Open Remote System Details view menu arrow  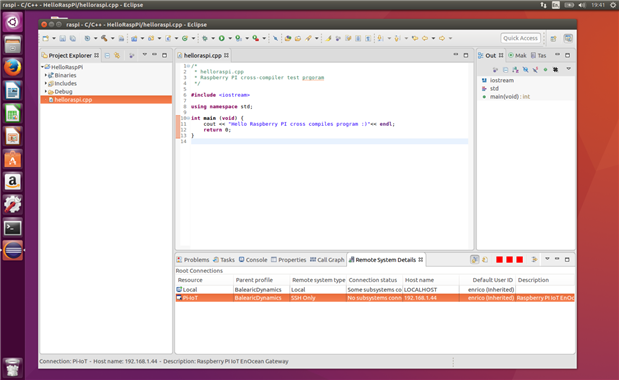(547, 259)
